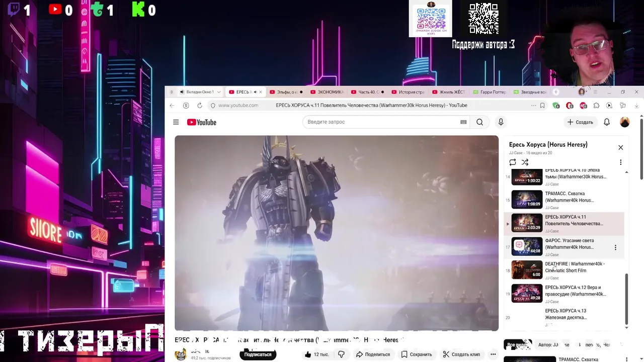The width and height of the screenshot is (644, 362).
Task: Select the Все видео filter chip
Action: point(518,345)
